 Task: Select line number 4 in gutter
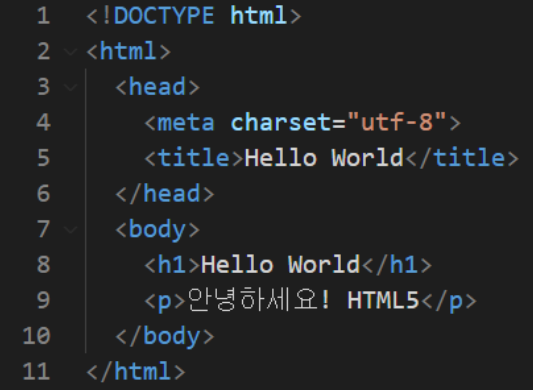click(x=44, y=122)
